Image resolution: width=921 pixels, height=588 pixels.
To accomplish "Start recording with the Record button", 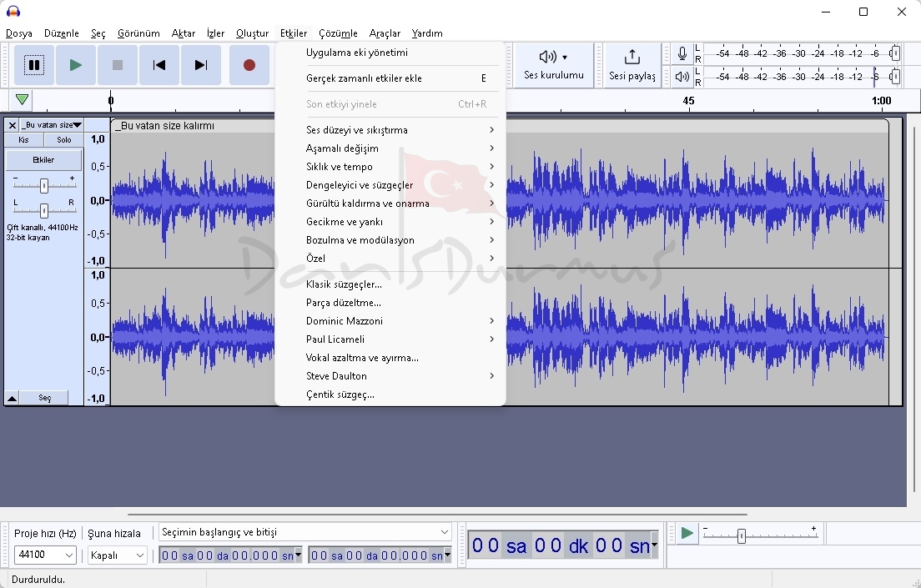I will click(249, 65).
